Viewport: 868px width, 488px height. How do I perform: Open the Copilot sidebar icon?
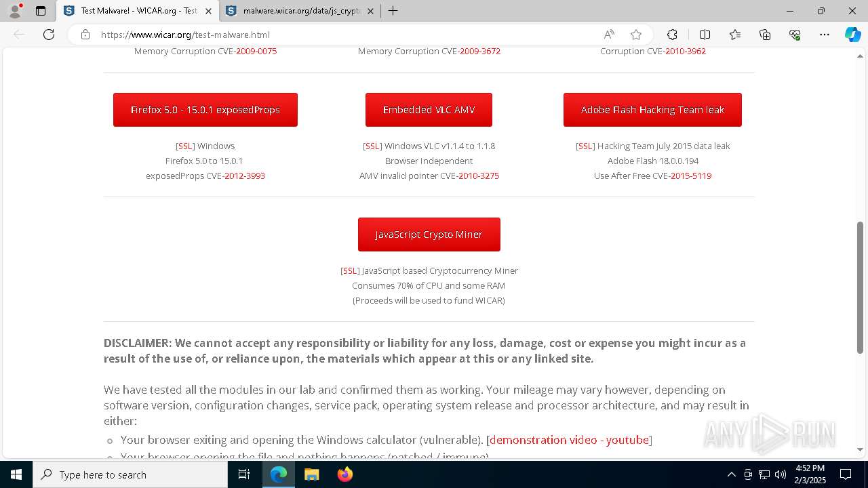tap(852, 35)
